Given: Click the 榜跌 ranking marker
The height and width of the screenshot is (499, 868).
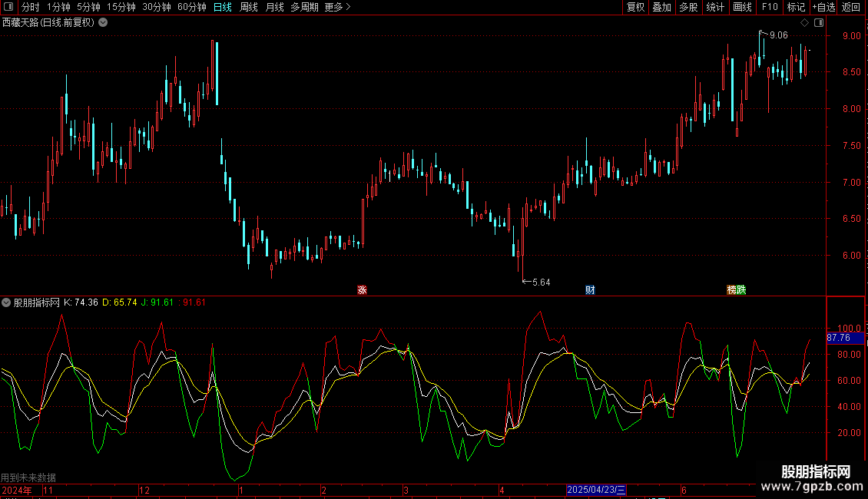Looking at the screenshot, I should pyautogui.click(x=736, y=290).
